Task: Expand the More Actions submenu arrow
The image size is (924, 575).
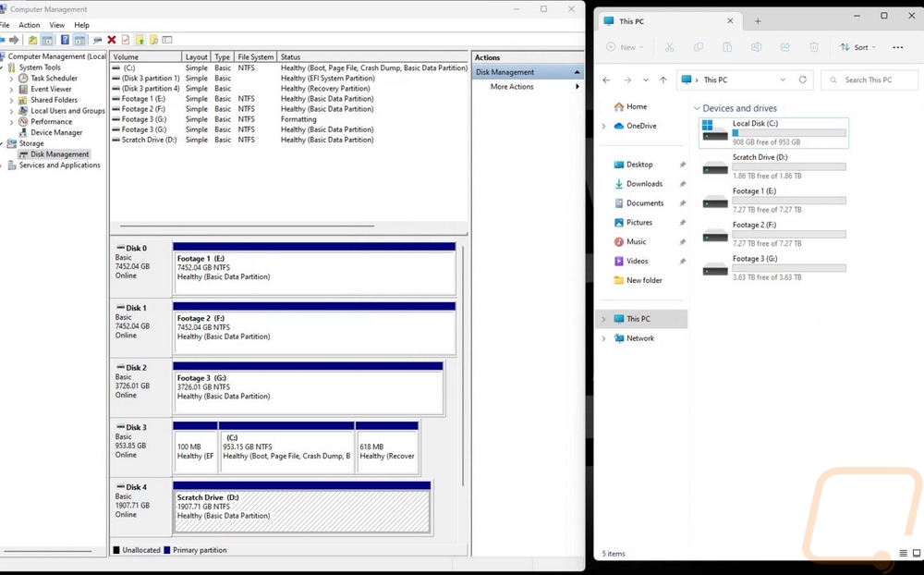Action: tap(577, 87)
